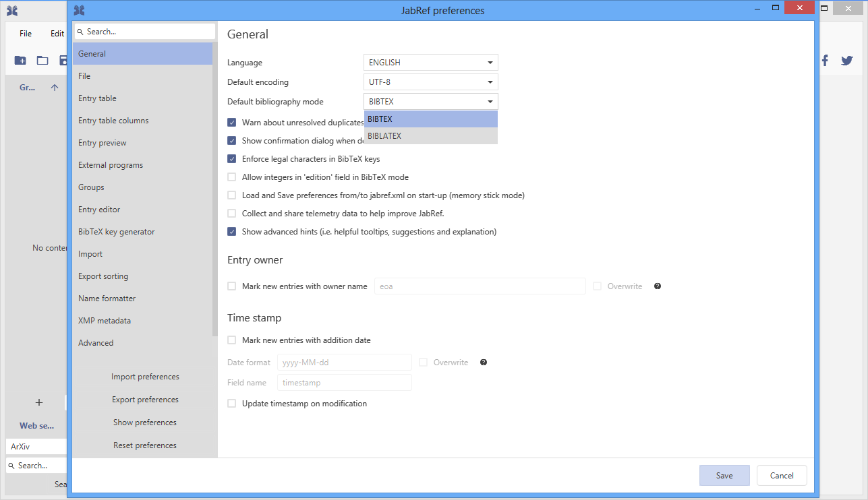Go to XMP metadata preferences

[x=142, y=321]
